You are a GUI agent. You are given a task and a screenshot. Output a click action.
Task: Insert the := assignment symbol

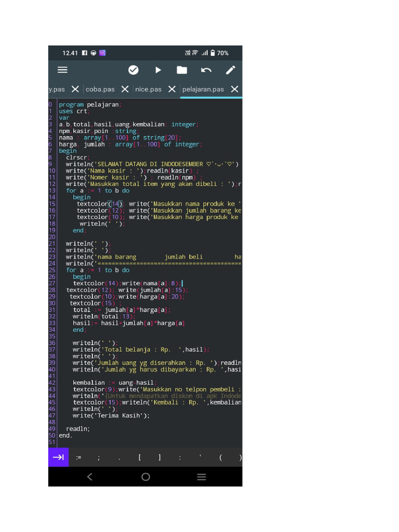[x=78, y=458]
